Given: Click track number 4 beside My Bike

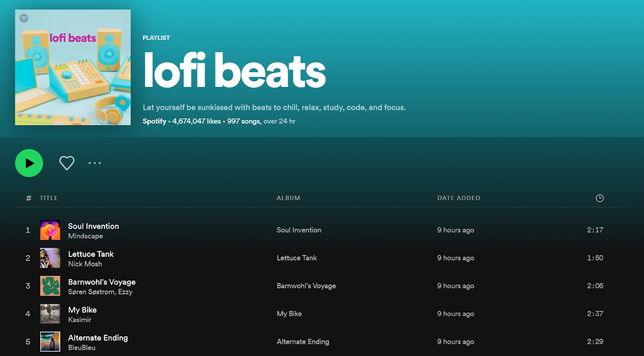Looking at the screenshot, I should 28,314.
